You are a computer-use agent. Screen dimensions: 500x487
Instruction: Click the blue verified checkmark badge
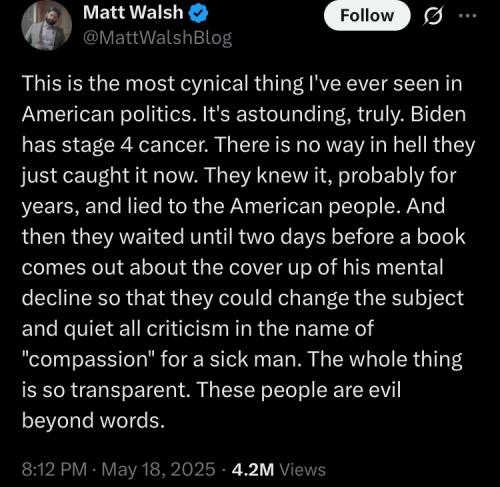point(199,14)
